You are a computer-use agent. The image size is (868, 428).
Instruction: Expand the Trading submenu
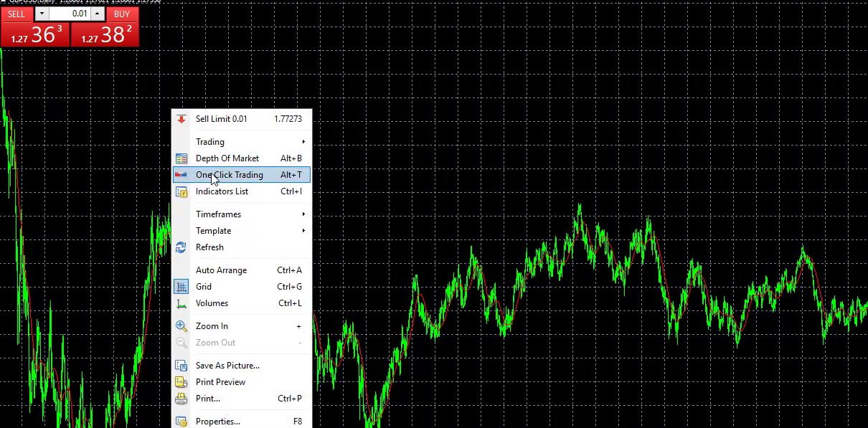210,142
